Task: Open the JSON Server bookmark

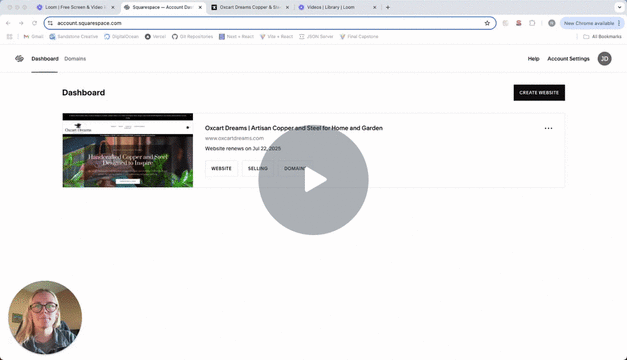Action: (x=316, y=36)
